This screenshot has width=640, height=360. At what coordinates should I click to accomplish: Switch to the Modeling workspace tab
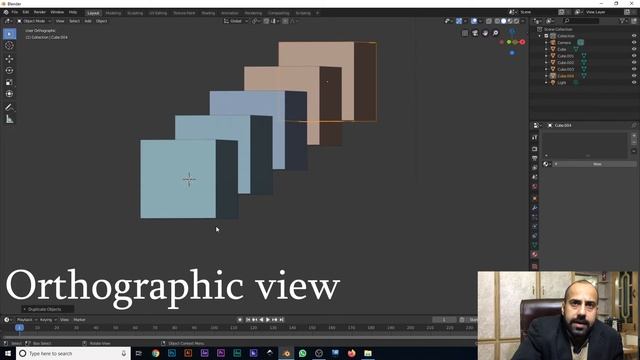coord(113,13)
